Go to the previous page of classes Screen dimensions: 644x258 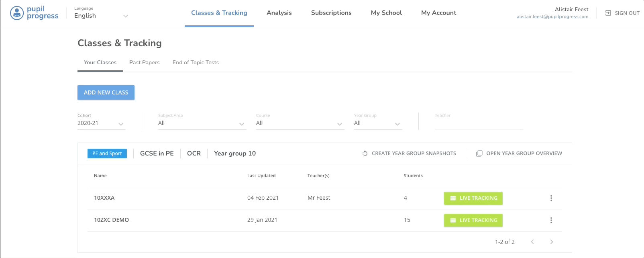[x=532, y=242]
